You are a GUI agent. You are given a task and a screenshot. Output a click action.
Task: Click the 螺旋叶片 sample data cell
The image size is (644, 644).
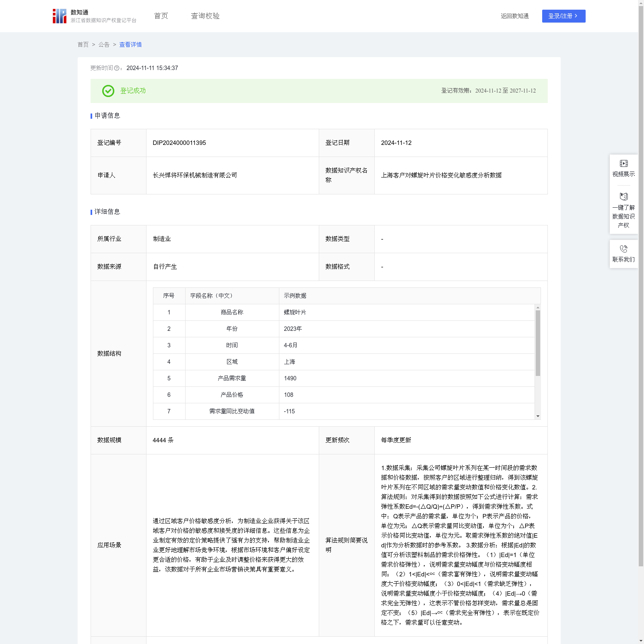pyautogui.click(x=295, y=312)
